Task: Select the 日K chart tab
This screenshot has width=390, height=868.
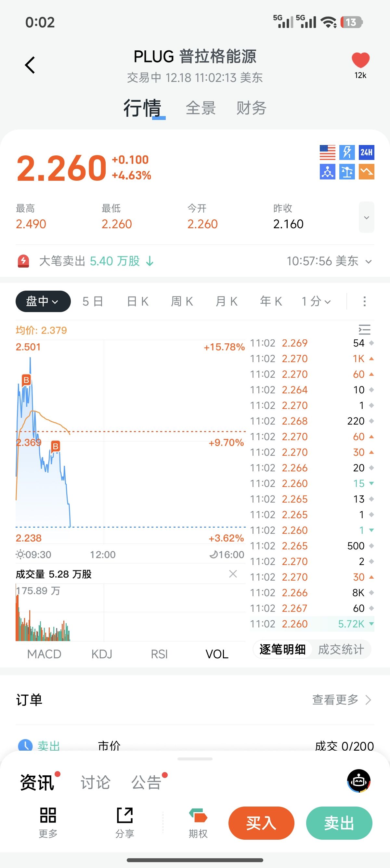Action: coord(138,301)
